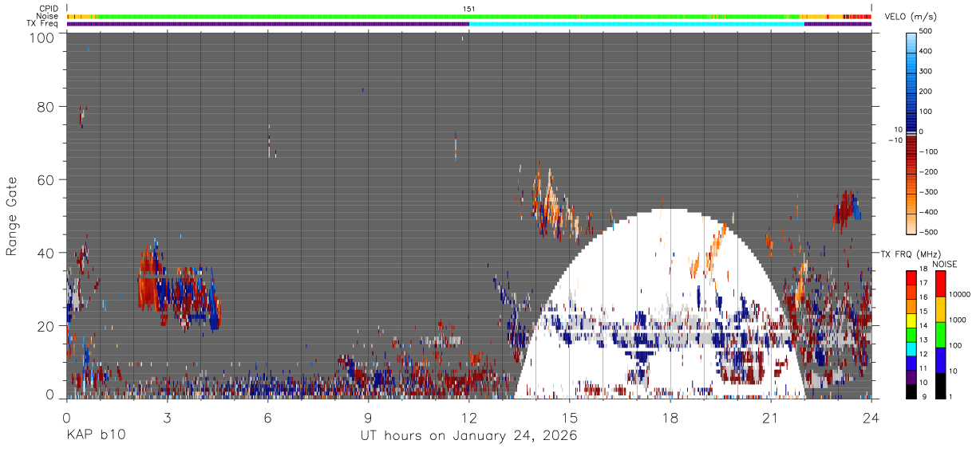The image size is (980, 452).
Task: Click TX frequency scale tick "17"
Action: 925,283
